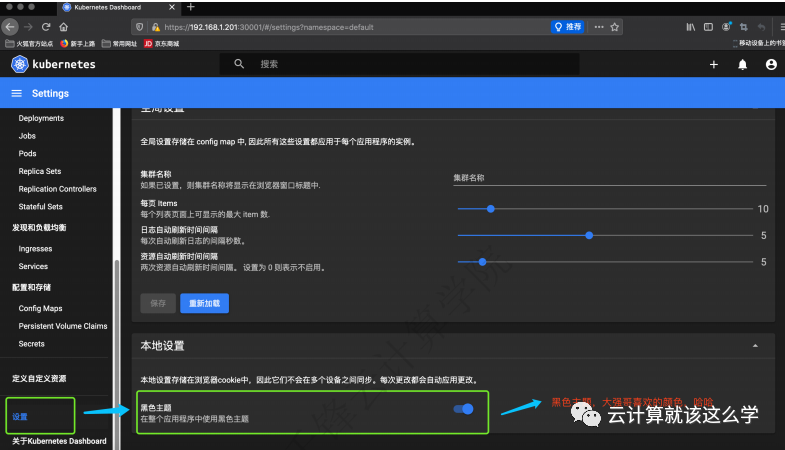Open 关于Kubernetes Dashboard in sidebar
Viewport: 785px width, 450px height.
pos(59,441)
